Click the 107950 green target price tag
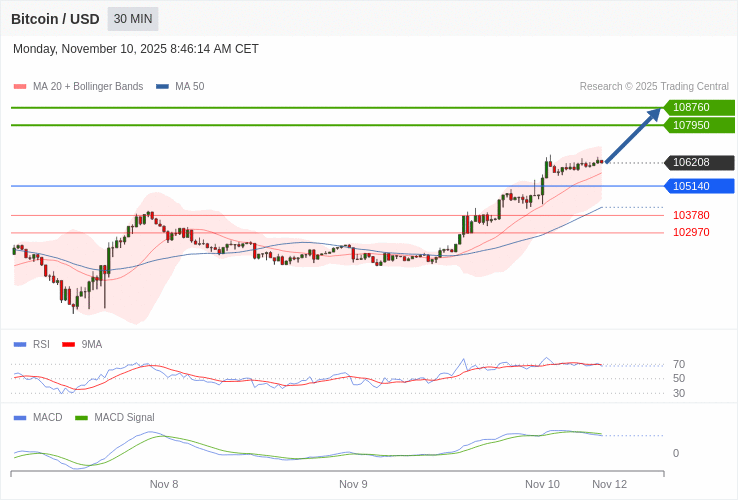This screenshot has height=500, width=738. click(698, 125)
